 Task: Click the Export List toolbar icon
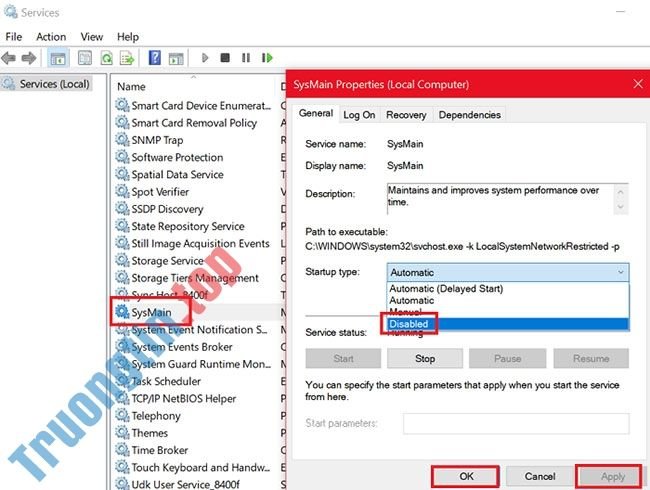point(128,58)
